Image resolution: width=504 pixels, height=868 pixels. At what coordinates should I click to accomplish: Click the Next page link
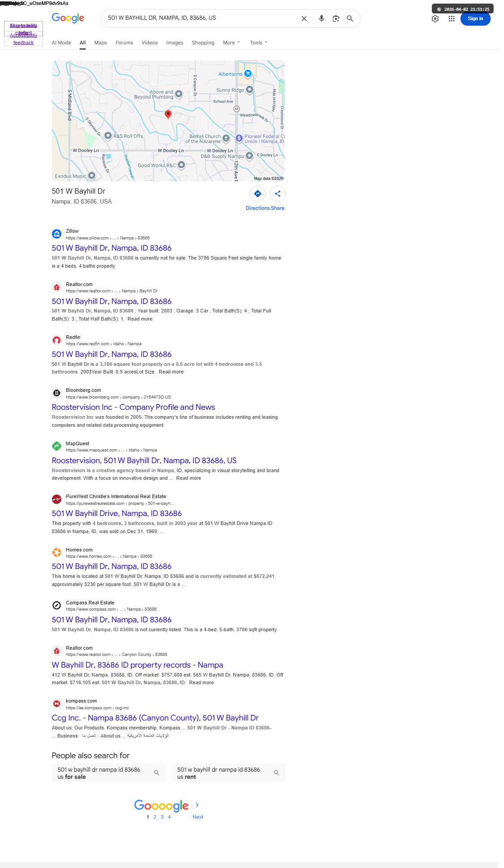(x=198, y=817)
